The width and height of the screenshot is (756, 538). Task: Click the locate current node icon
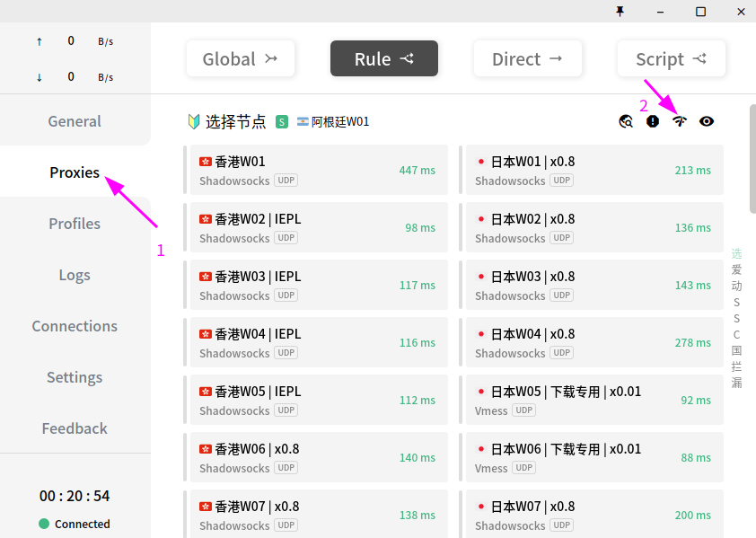coord(626,121)
